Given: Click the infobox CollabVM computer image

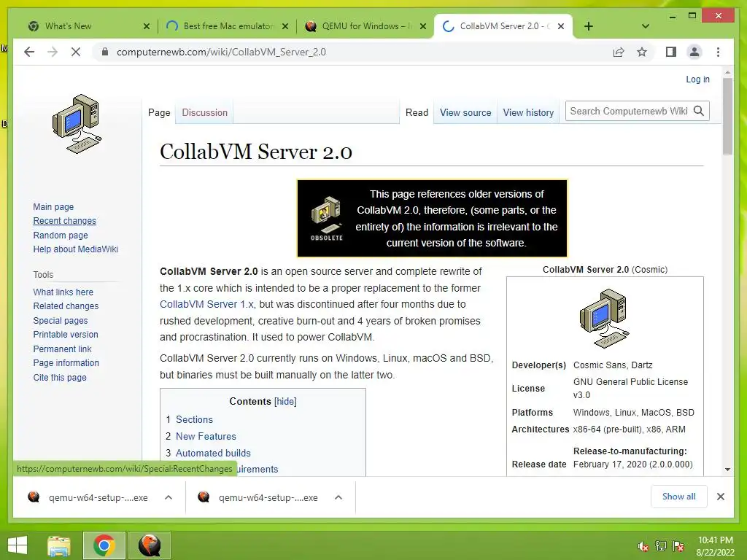Looking at the screenshot, I should pyautogui.click(x=605, y=318).
